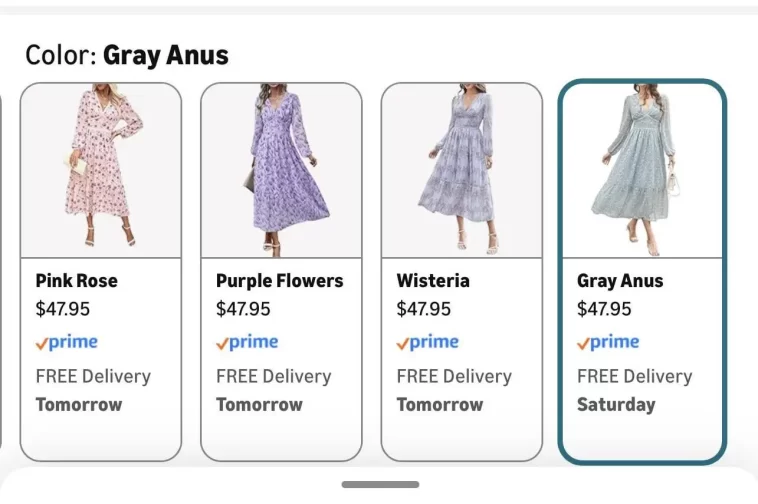Pick the Wisteria color name

(x=433, y=281)
